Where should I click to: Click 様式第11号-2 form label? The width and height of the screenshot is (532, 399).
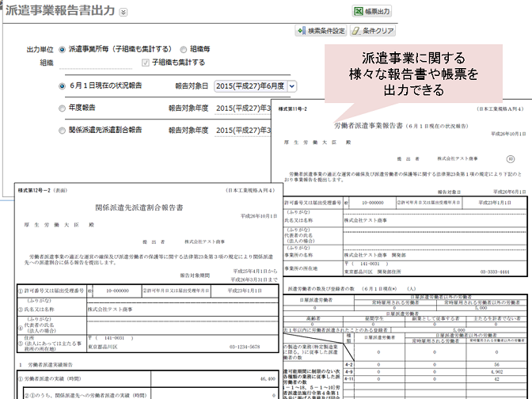[x=292, y=109]
